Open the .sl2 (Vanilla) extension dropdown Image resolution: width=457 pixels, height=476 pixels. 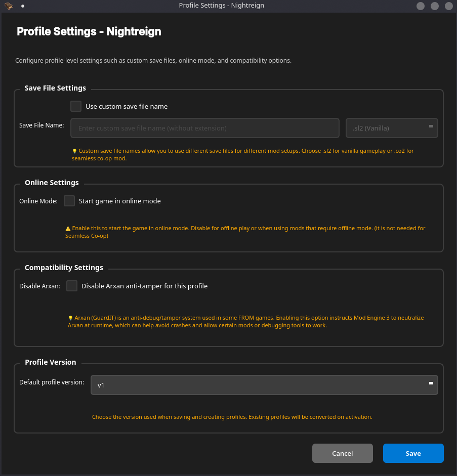click(391, 128)
